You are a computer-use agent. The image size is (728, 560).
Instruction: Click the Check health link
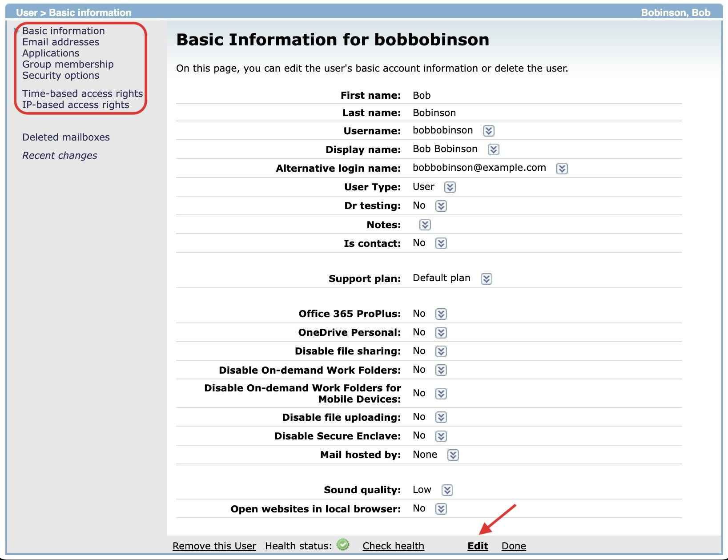click(x=394, y=546)
